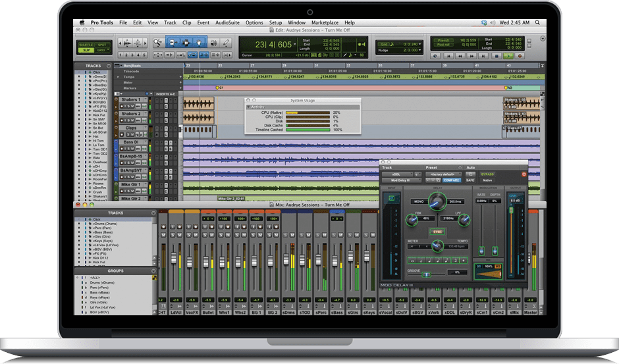The image size is (619, 364).
Task: Click the whole note duration in Mod Delay
Action: pos(412,261)
